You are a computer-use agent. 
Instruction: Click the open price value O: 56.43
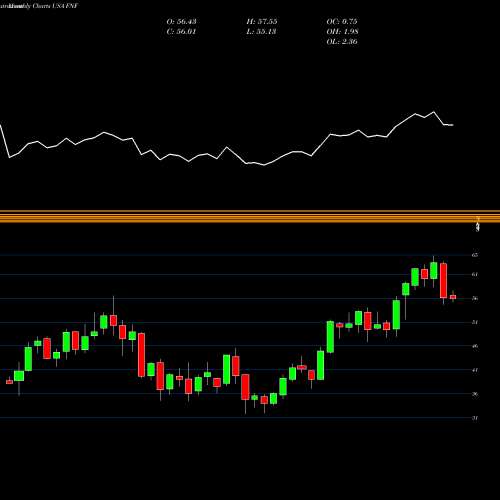pyautogui.click(x=181, y=22)
